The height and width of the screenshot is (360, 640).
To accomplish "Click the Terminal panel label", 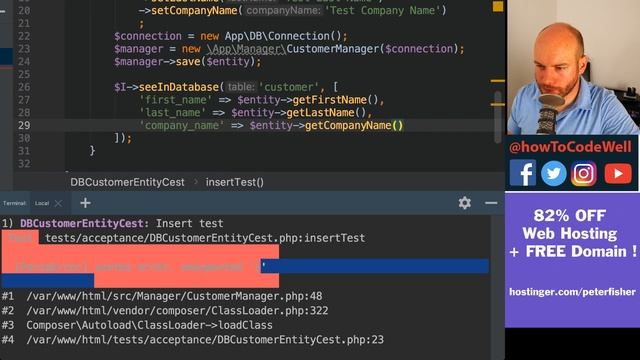I will [14, 203].
